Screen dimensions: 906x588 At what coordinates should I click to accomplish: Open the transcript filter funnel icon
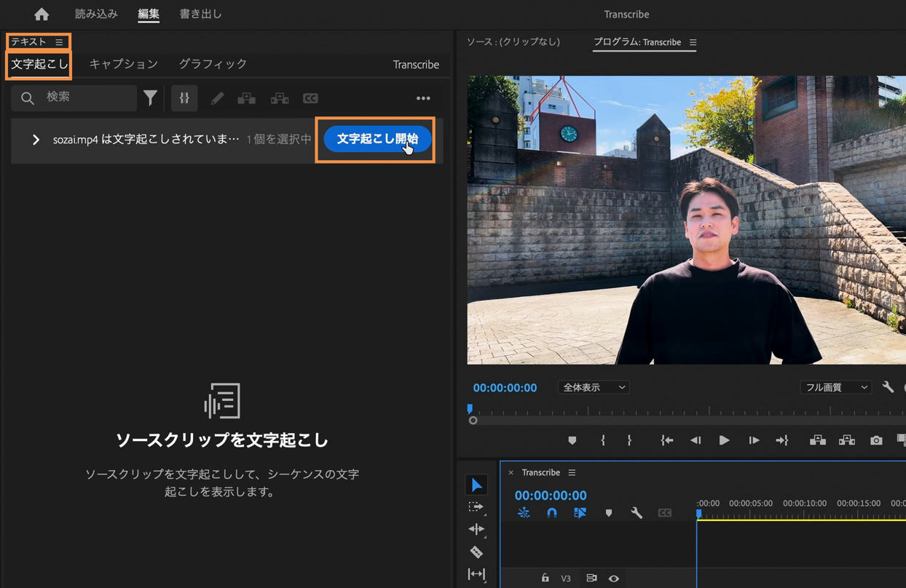150,98
